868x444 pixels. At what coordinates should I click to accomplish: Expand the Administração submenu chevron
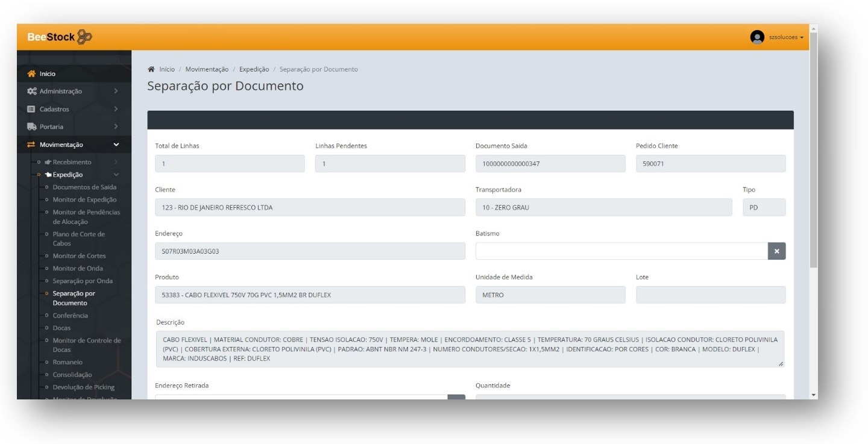(116, 92)
